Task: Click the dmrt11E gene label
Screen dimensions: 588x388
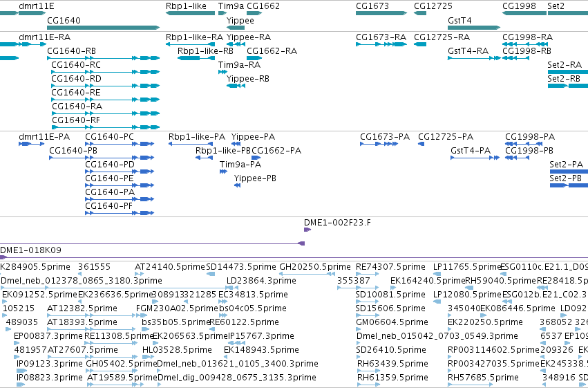Action: [x=37, y=6]
